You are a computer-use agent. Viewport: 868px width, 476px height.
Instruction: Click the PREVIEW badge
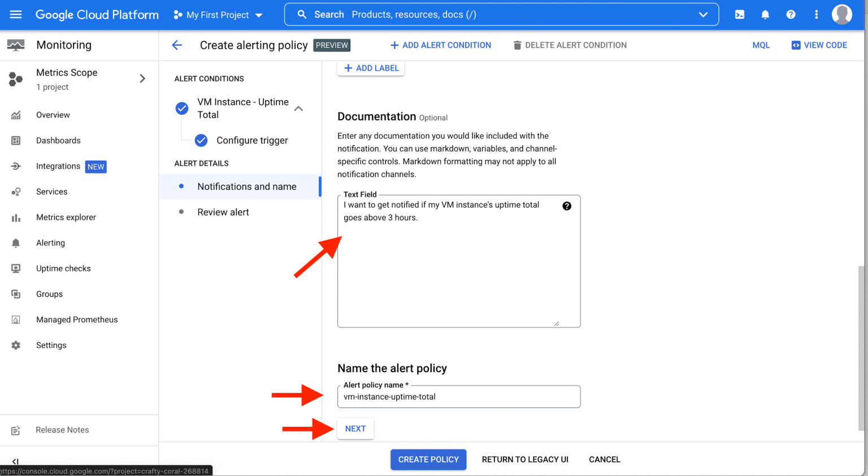click(332, 45)
